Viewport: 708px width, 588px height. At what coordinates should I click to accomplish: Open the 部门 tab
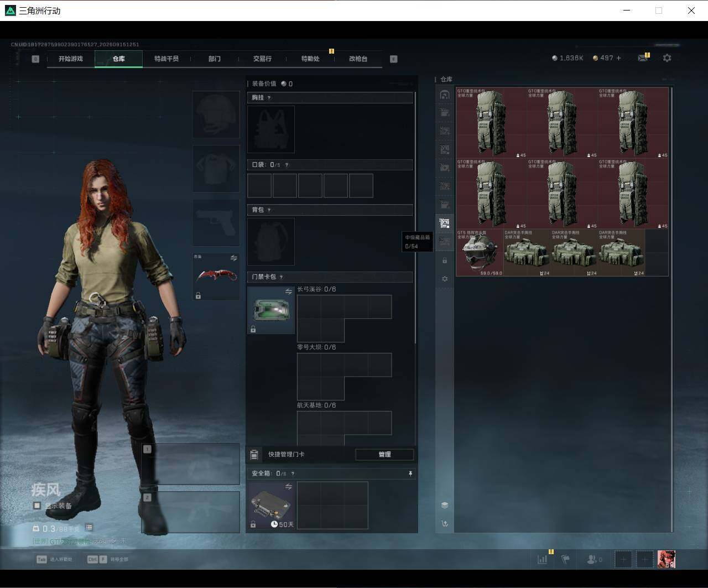(x=215, y=59)
